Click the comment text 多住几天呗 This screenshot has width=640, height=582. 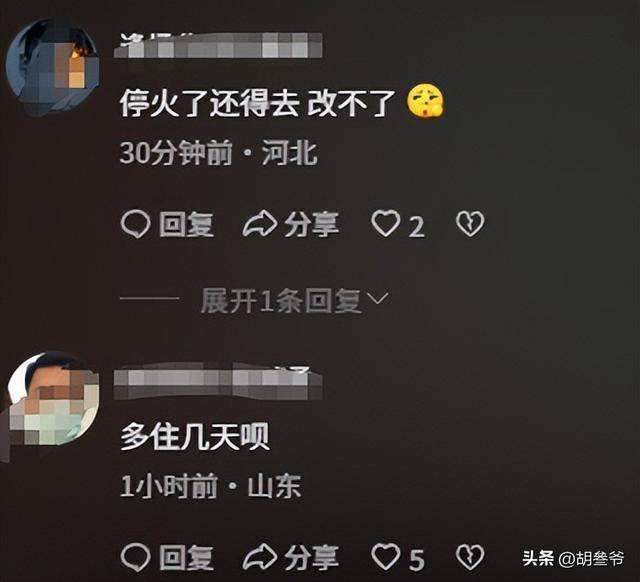[195, 437]
